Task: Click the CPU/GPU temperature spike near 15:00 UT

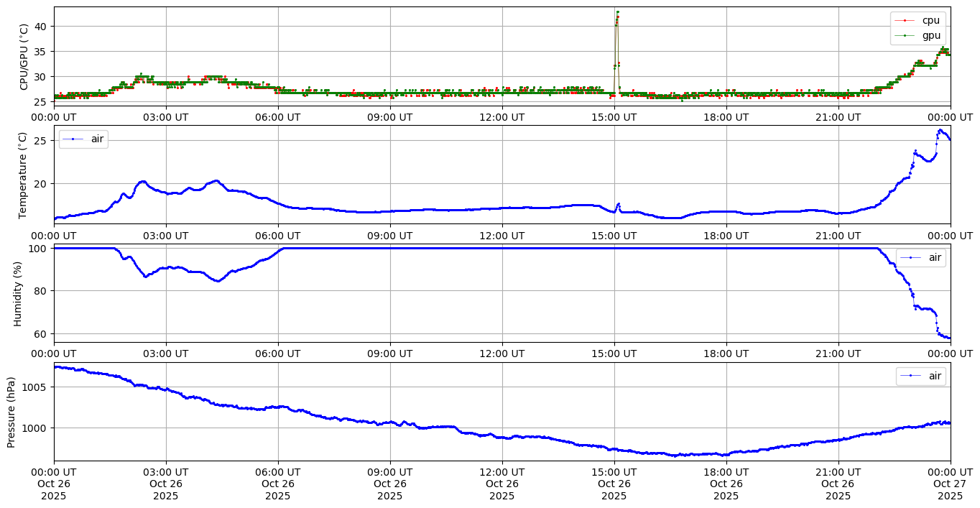Action: [x=617, y=13]
